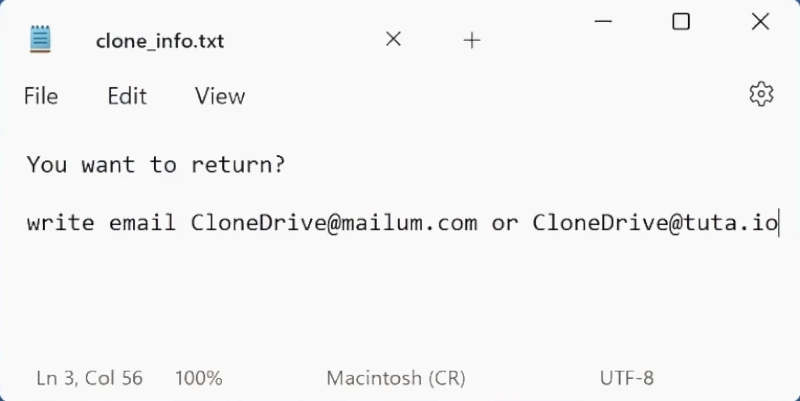The image size is (800, 401).
Task: Open Macintosh (CR) line ending selector
Action: point(396,378)
